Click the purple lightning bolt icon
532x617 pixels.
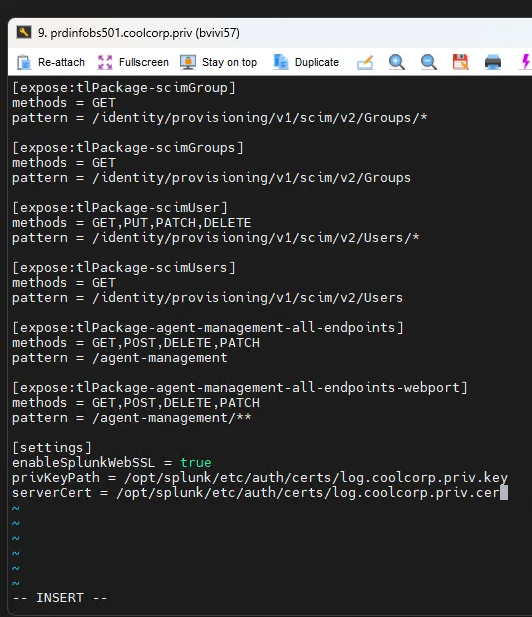pyautogui.click(x=525, y=62)
